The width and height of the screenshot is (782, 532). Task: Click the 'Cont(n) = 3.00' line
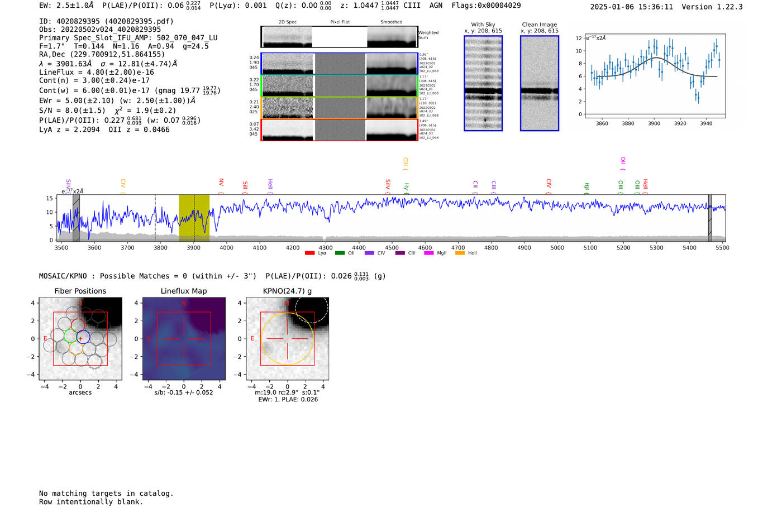94,80
